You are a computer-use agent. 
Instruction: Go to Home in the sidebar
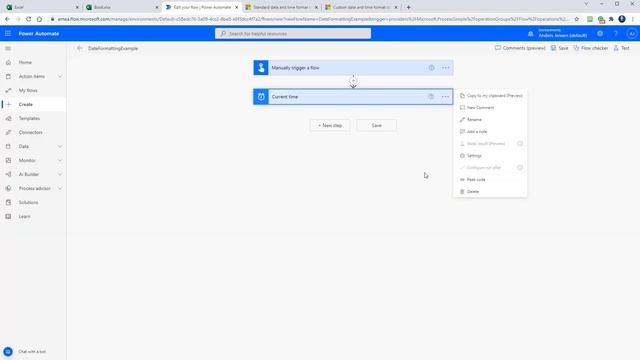tap(25, 62)
